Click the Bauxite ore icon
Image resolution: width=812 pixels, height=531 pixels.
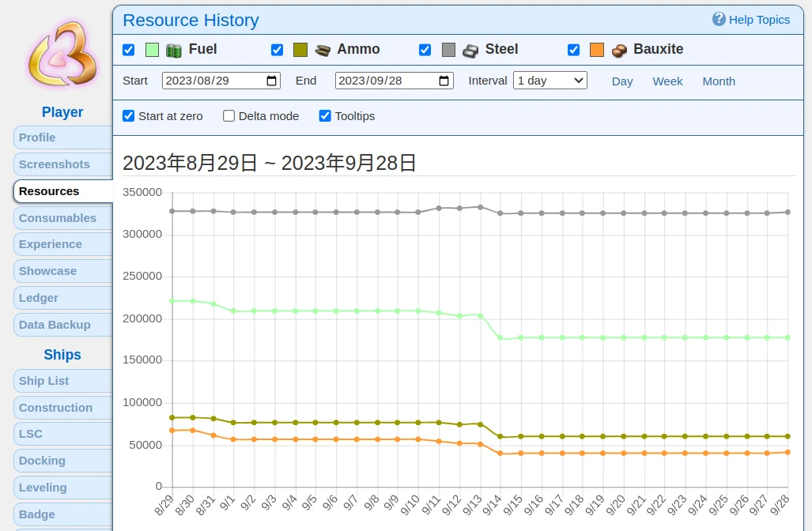(x=619, y=51)
